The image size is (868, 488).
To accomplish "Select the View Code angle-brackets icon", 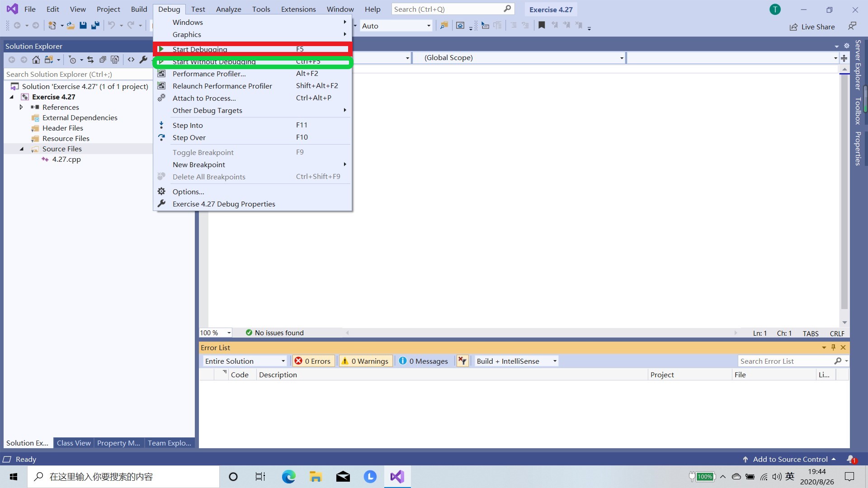I will click(131, 59).
